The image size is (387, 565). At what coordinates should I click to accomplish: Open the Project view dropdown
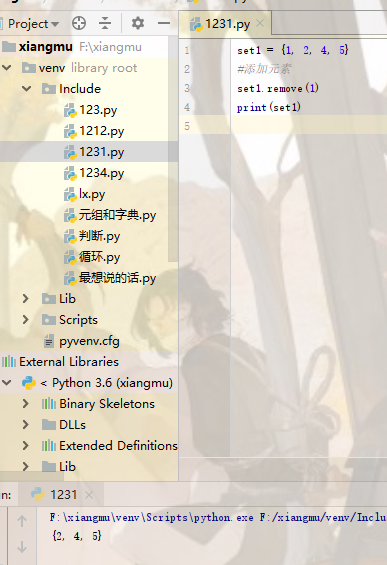[34, 24]
